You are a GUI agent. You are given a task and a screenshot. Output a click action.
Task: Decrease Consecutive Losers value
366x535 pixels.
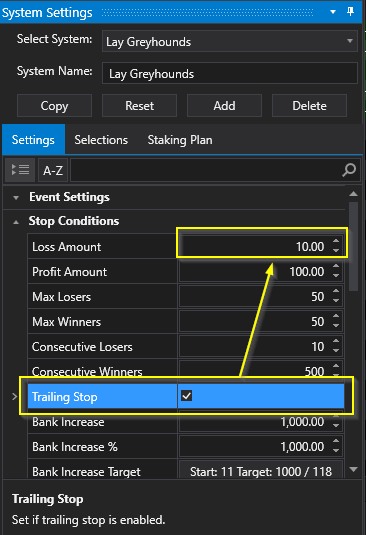336,350
